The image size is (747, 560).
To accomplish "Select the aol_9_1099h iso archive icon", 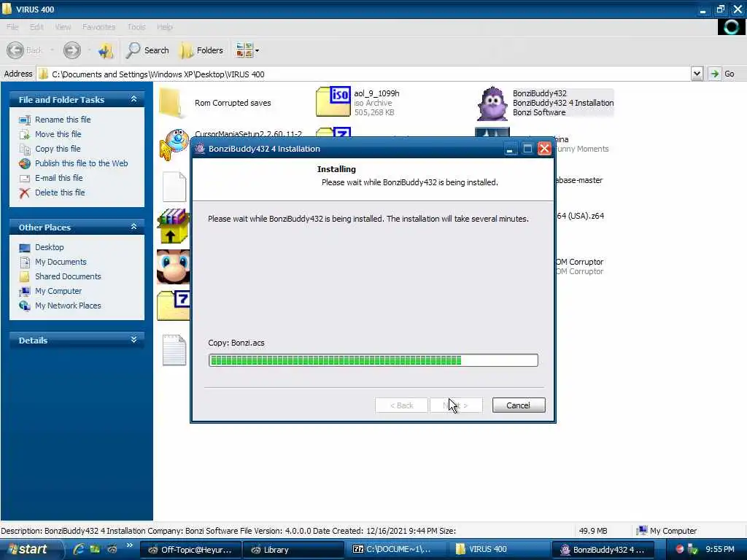I will click(x=333, y=101).
